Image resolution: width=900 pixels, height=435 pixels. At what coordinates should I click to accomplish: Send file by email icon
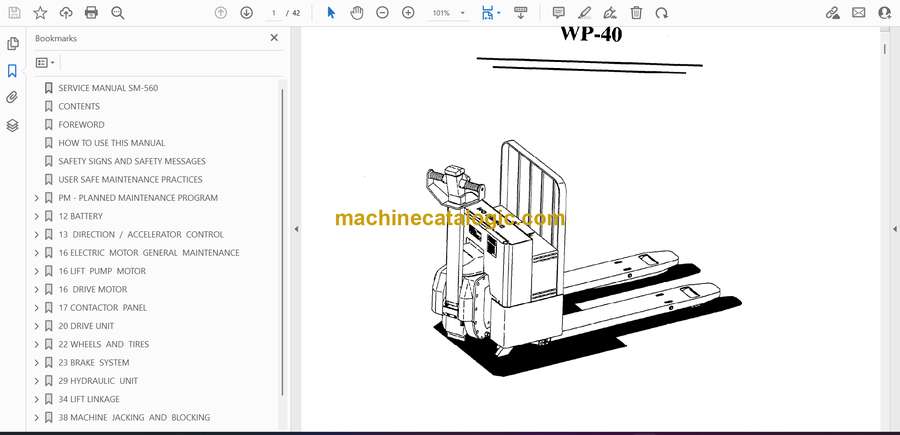coord(859,13)
